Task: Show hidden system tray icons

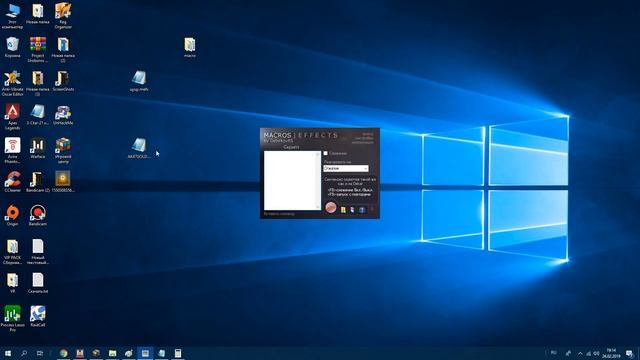Action: [580, 353]
